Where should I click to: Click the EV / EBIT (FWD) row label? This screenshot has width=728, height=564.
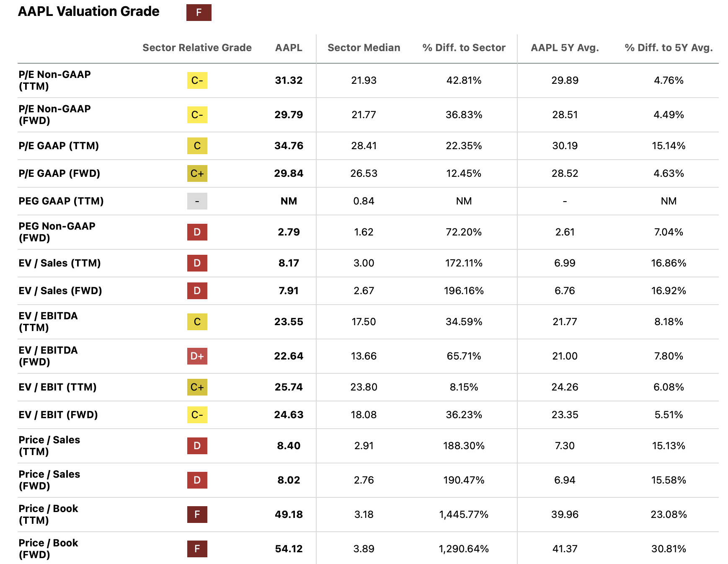tap(58, 415)
